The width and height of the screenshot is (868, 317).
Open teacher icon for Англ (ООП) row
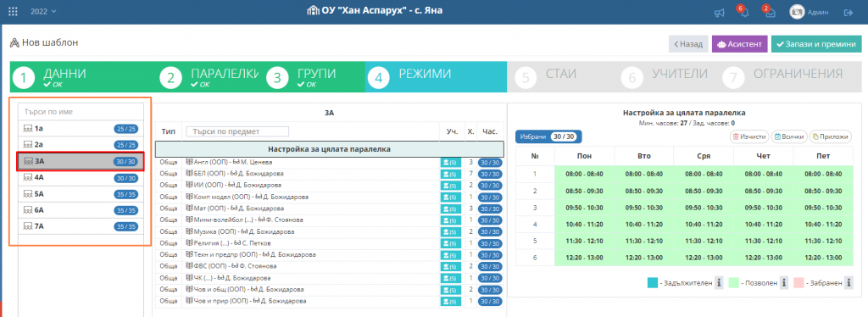[x=449, y=162]
